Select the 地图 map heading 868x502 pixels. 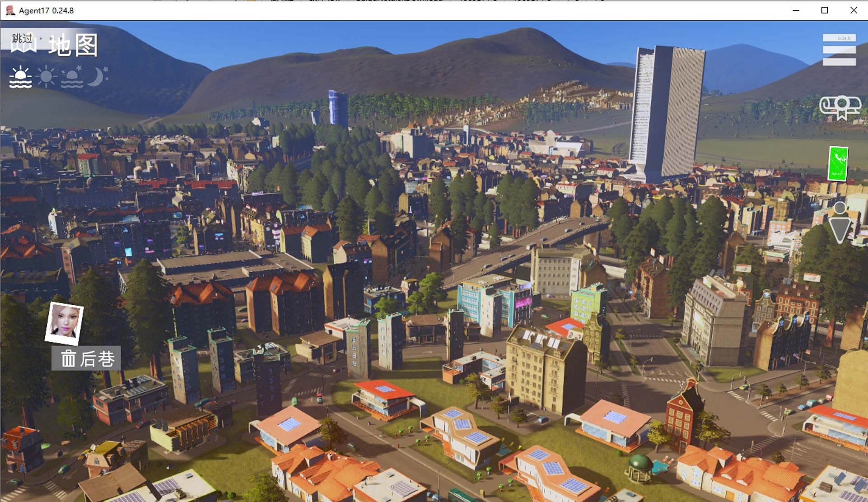(73, 46)
